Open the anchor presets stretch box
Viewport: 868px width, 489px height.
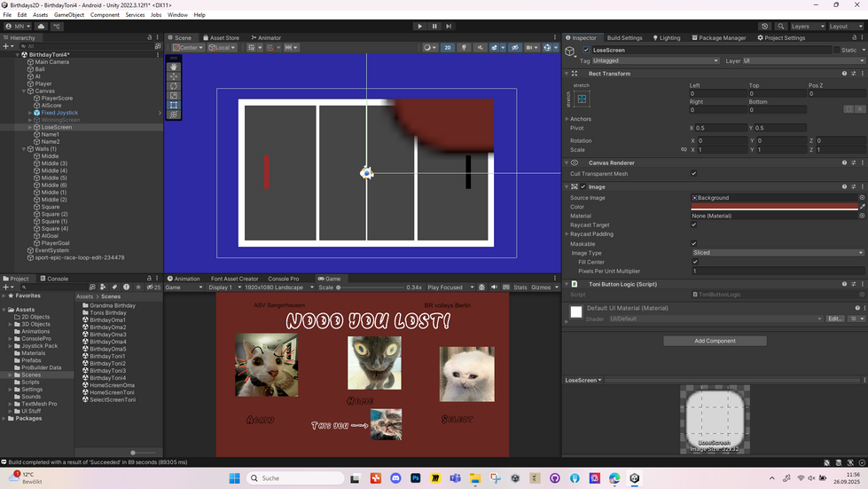point(582,99)
